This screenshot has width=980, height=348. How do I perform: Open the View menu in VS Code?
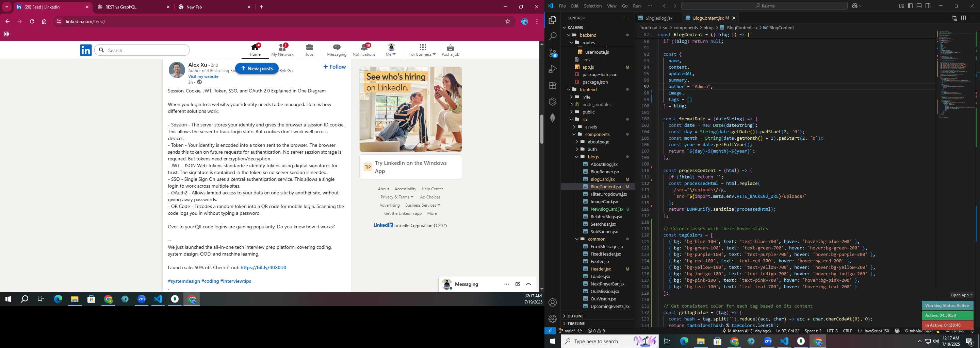click(612, 6)
